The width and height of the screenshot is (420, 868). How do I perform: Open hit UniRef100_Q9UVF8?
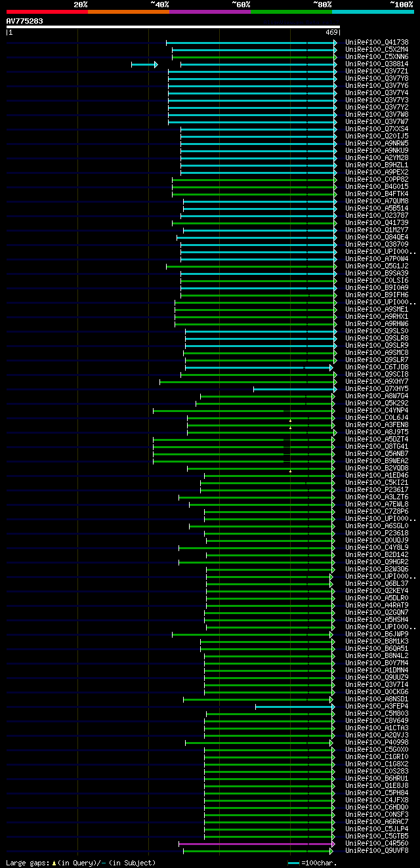coord(377,850)
